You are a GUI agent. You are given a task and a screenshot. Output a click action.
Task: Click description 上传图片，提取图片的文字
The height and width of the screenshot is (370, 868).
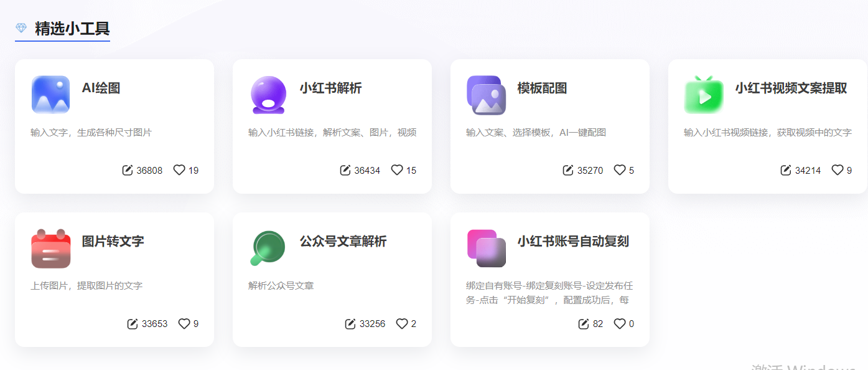click(86, 286)
